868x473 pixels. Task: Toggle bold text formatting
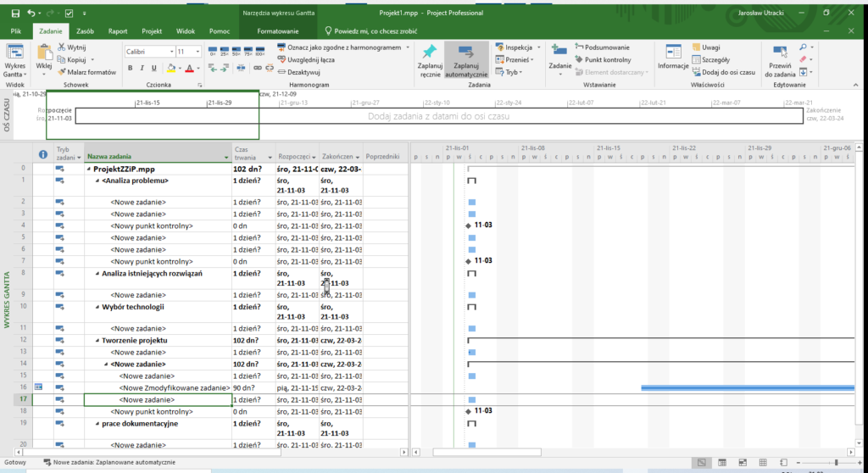[131, 69]
